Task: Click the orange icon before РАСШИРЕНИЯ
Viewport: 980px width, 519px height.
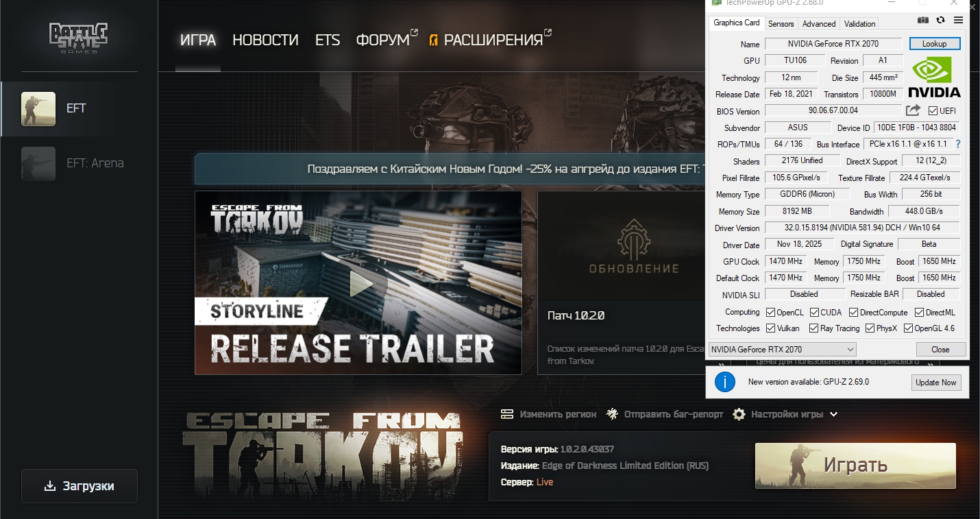Action: [x=433, y=40]
